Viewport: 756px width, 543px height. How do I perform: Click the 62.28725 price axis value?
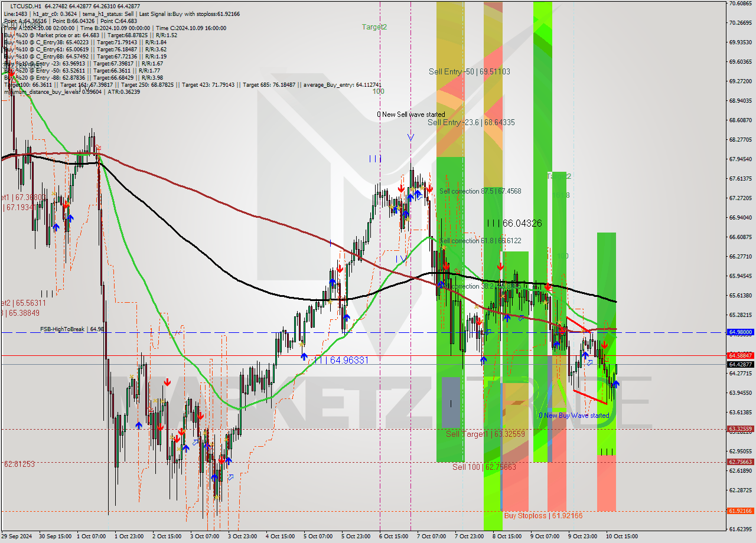point(741,490)
